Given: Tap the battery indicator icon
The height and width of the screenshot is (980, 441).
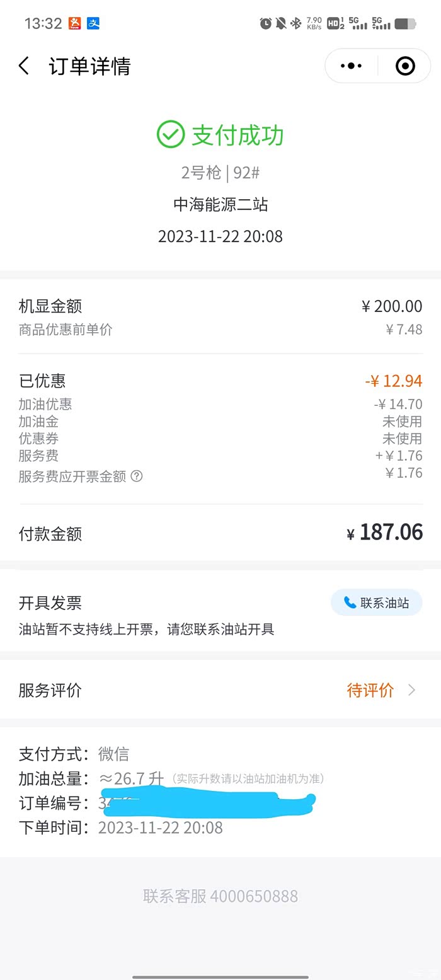Looking at the screenshot, I should point(405,24).
